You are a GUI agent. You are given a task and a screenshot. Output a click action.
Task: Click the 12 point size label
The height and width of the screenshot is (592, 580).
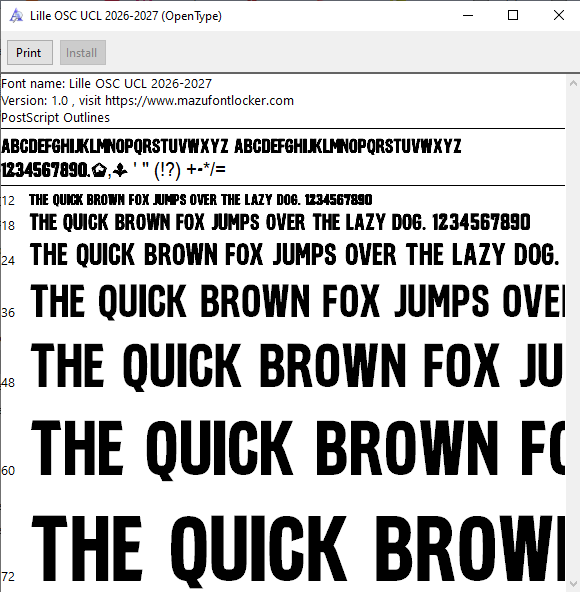click(8, 201)
